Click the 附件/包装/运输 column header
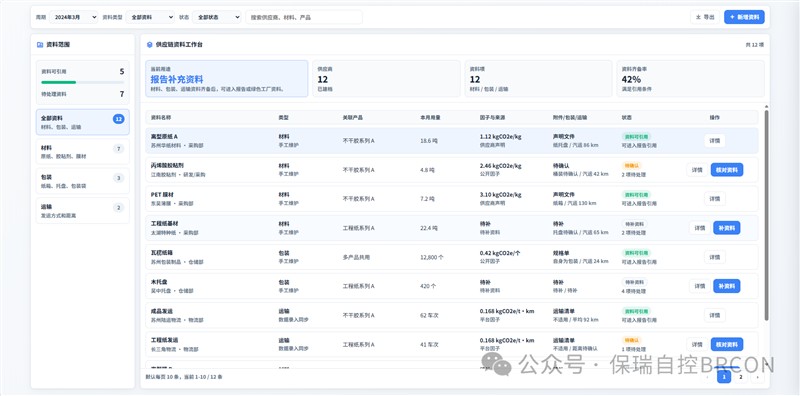Image resolution: width=800 pixels, height=396 pixels. [570, 117]
